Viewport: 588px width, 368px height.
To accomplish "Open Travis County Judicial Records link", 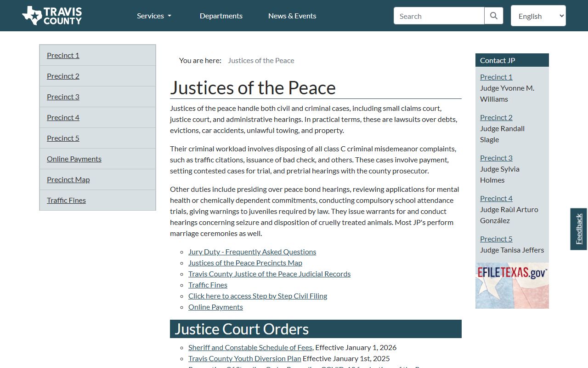I will (269, 274).
